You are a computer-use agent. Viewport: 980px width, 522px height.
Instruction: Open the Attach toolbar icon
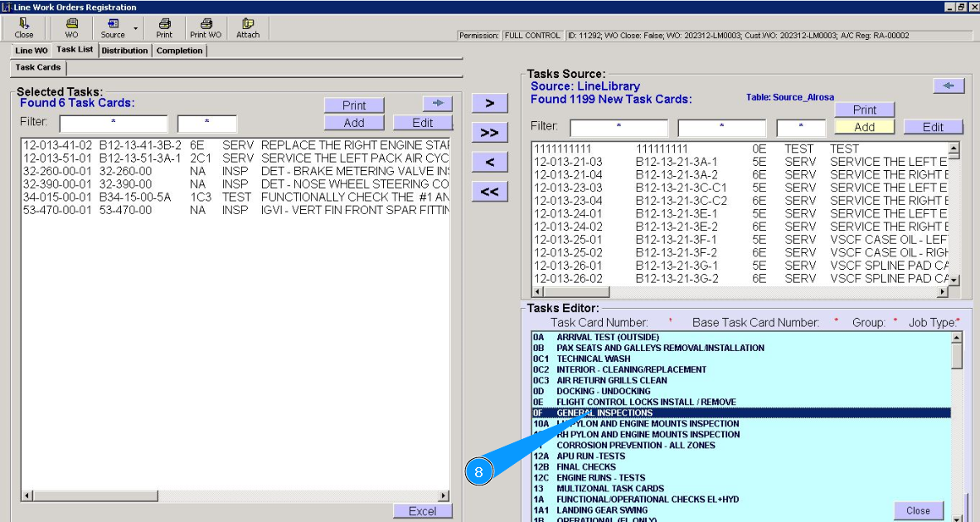pyautogui.click(x=248, y=28)
